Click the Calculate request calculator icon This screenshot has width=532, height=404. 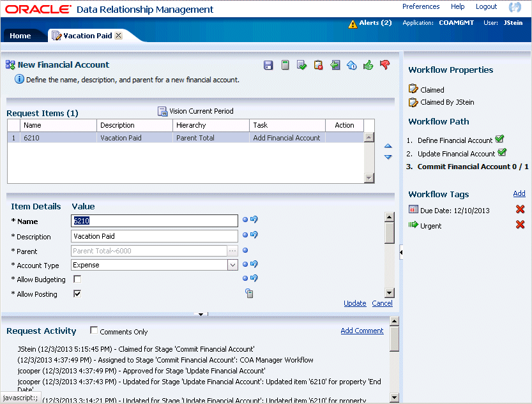tap(285, 64)
